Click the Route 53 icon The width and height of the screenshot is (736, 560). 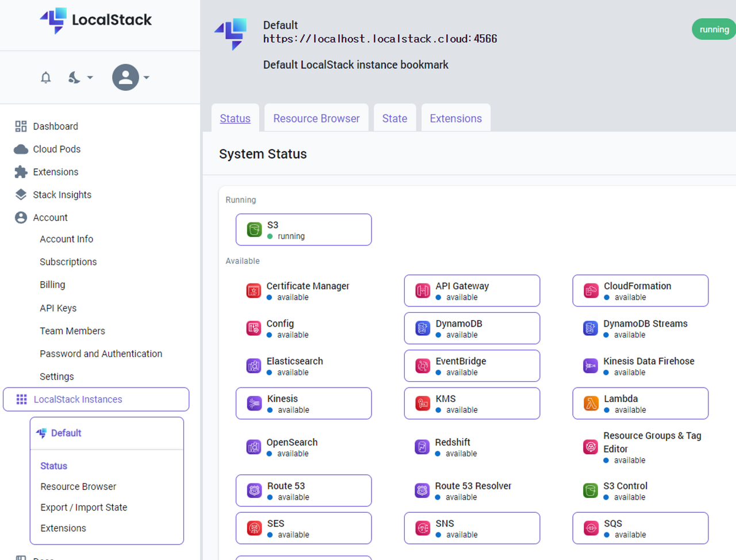[254, 490]
